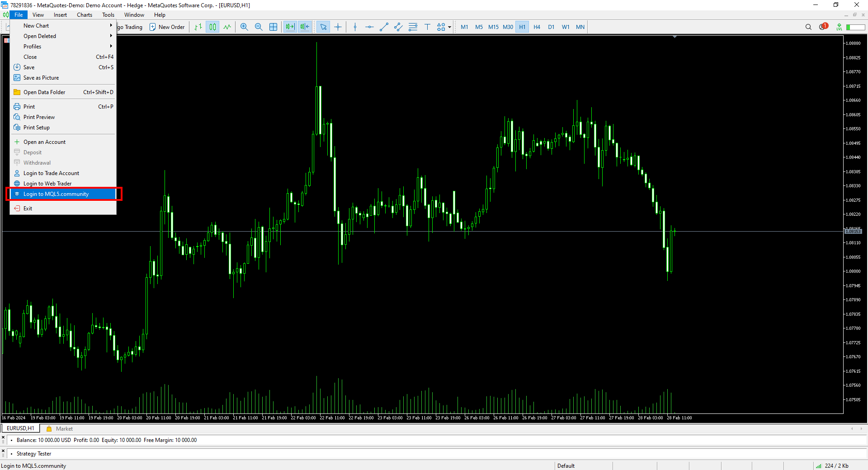Toggle chart auto scroll

tap(290, 27)
